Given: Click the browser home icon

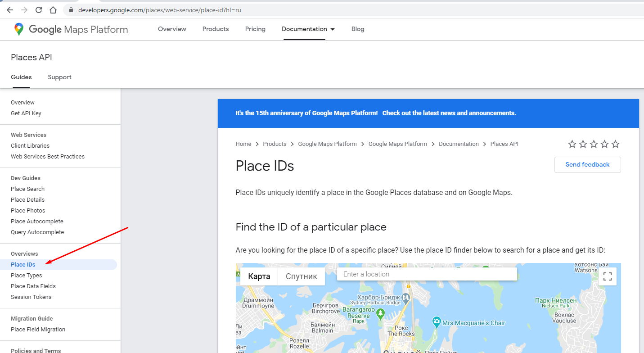Looking at the screenshot, I should (x=53, y=10).
